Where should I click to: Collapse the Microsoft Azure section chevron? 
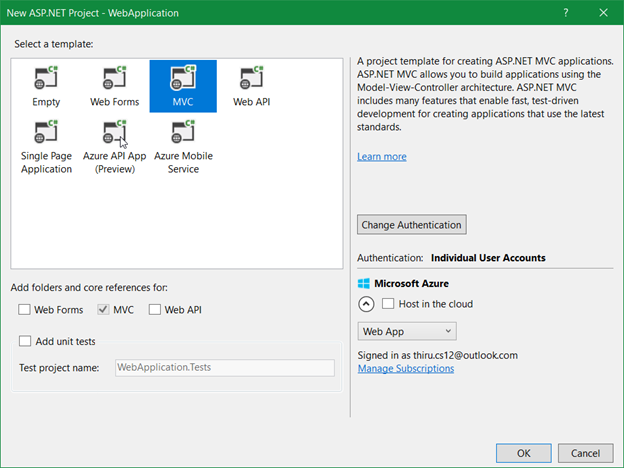[366, 304]
